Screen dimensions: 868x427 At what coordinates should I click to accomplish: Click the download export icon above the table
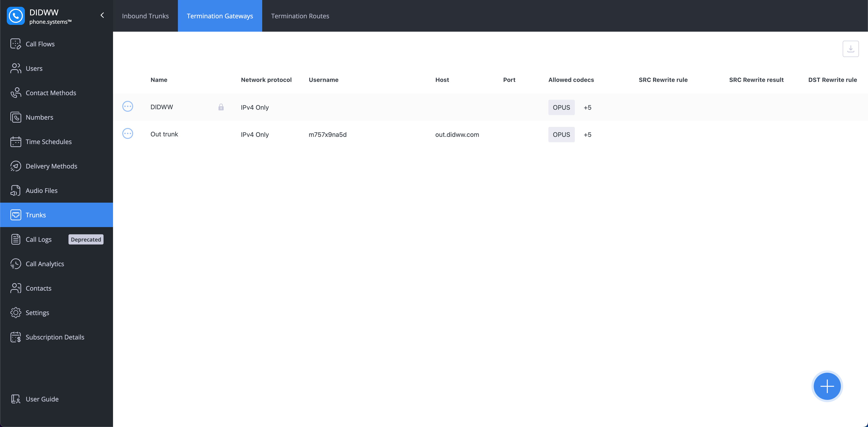click(850, 49)
